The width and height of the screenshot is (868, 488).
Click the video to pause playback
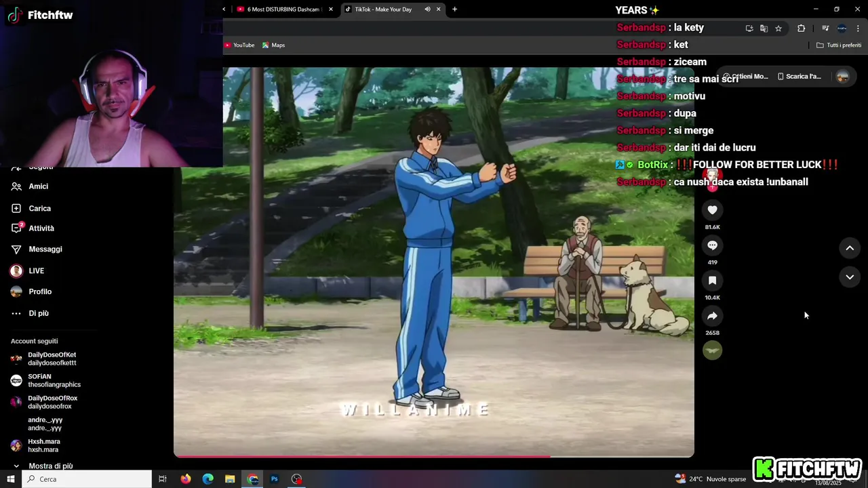point(434,262)
